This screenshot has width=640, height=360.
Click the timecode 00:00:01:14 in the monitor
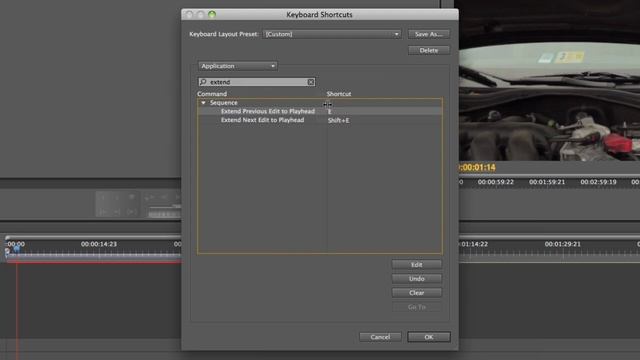pos(477,167)
